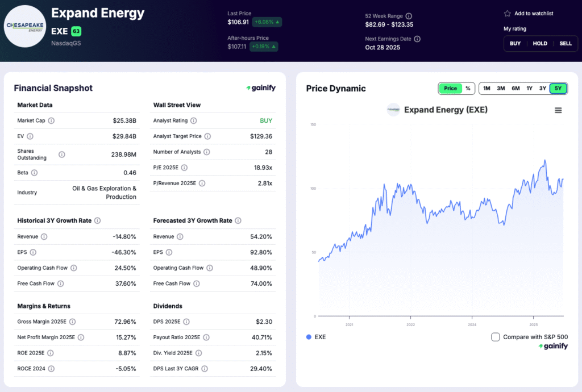The height and width of the screenshot is (392, 582).
Task: Enable Compare with S&P 500
Action: coord(496,337)
